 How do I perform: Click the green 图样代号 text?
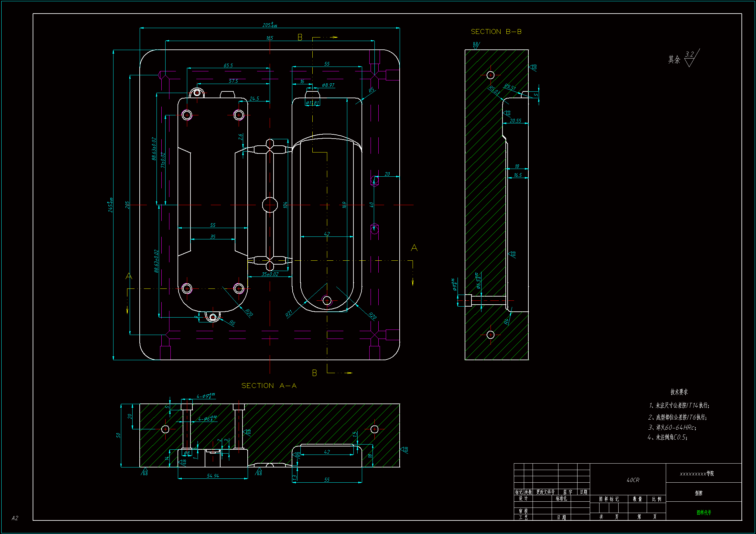704,512
